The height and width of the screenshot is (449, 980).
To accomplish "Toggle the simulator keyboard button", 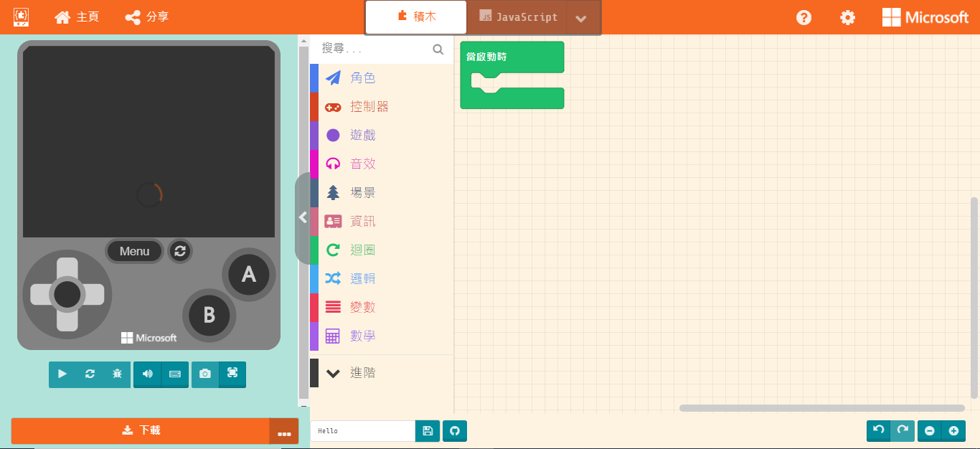I will tap(175, 374).
